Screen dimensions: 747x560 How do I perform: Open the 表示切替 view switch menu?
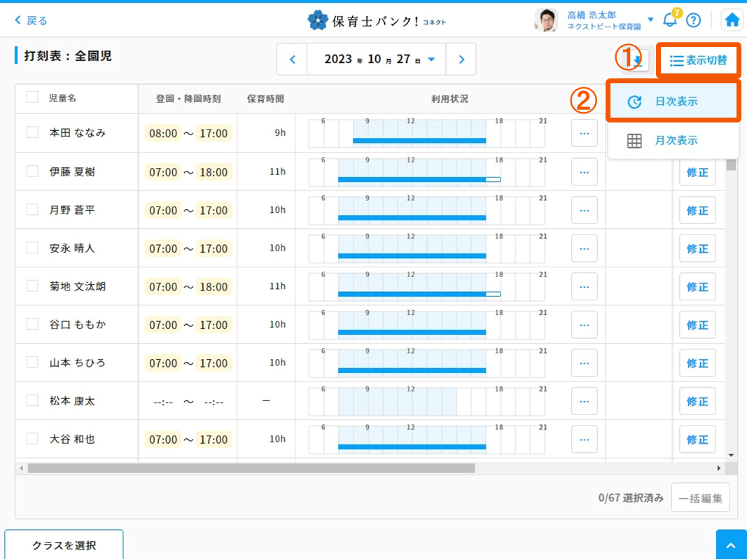pyautogui.click(x=698, y=61)
